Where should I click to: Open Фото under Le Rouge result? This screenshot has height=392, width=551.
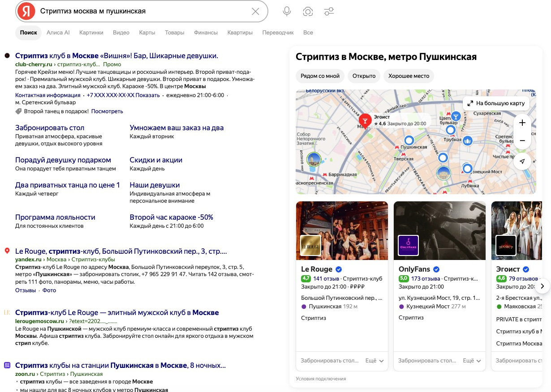coord(49,290)
